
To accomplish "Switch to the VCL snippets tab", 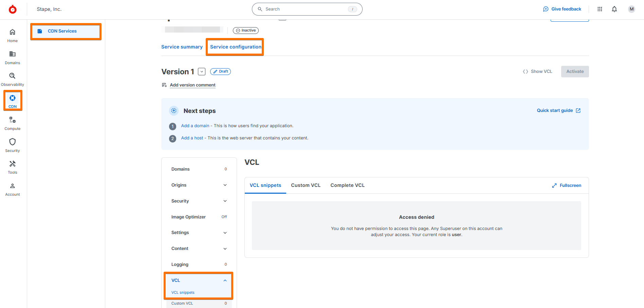I will pos(265,186).
